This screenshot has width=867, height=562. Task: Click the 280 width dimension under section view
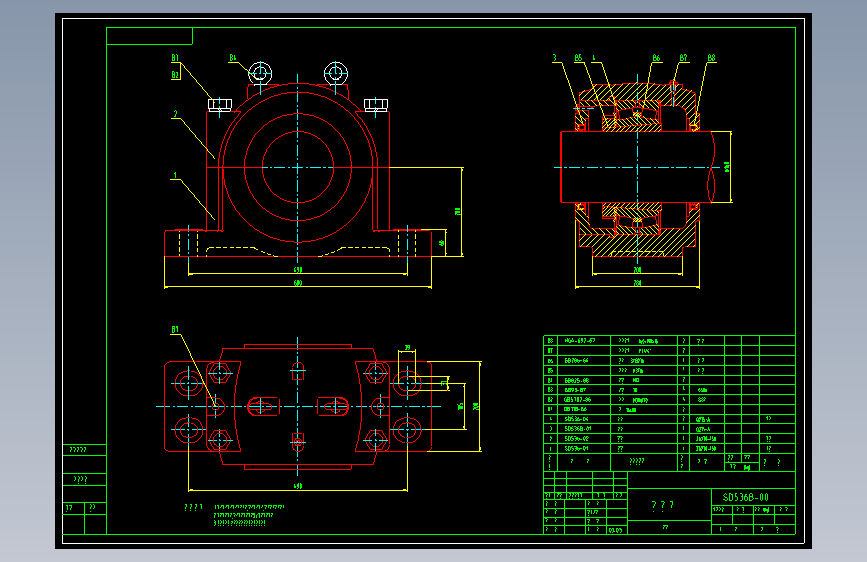point(638,283)
